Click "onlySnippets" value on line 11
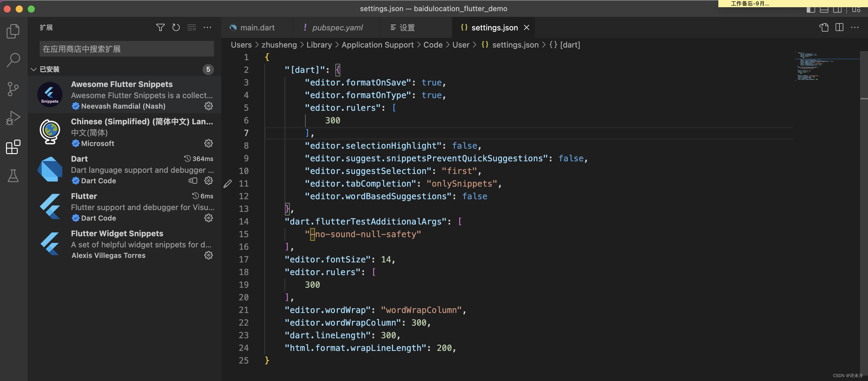 (462, 184)
